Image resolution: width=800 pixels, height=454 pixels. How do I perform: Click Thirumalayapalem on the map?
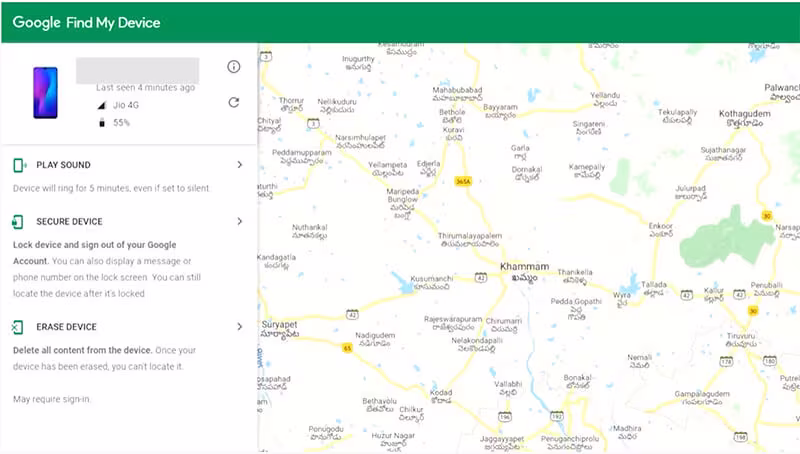point(470,240)
